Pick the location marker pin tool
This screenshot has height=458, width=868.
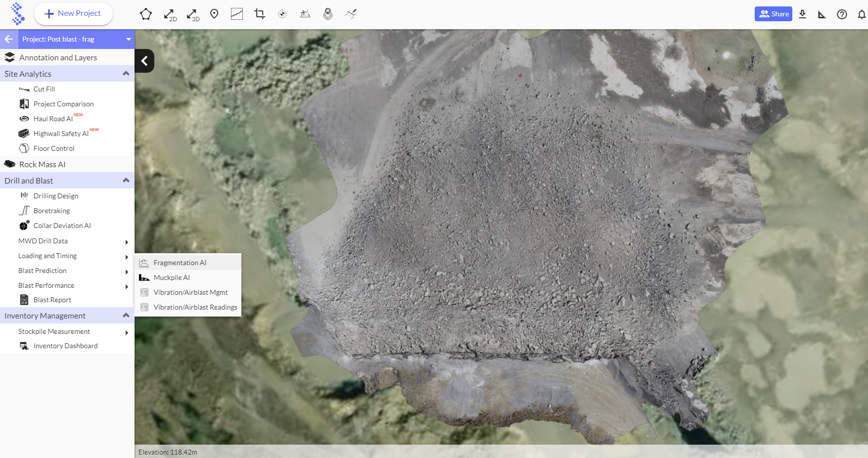214,14
